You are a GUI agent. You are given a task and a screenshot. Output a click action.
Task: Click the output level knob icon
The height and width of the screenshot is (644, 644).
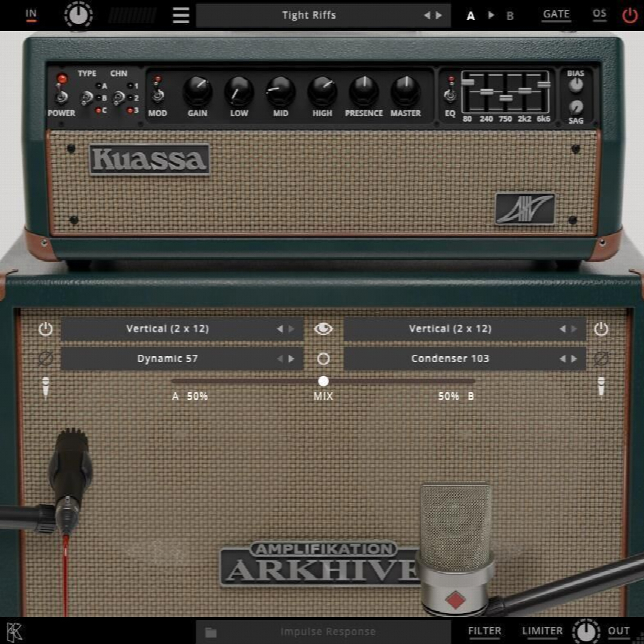click(585, 630)
